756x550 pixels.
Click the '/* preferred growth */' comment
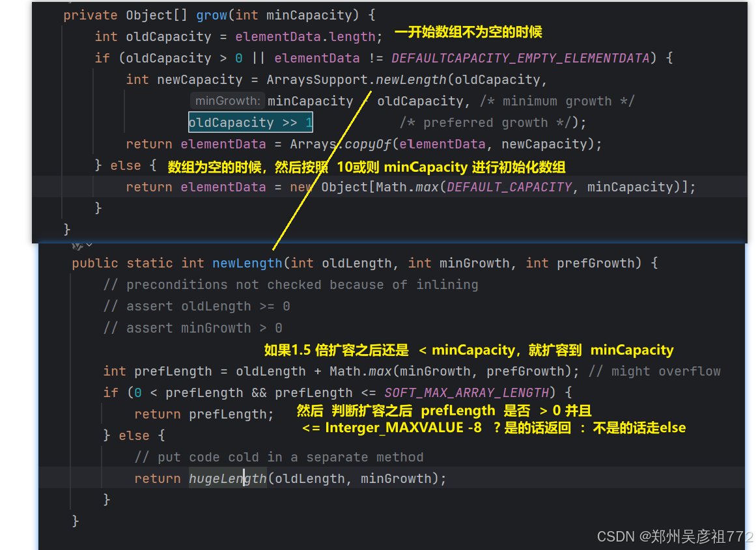coord(486,123)
